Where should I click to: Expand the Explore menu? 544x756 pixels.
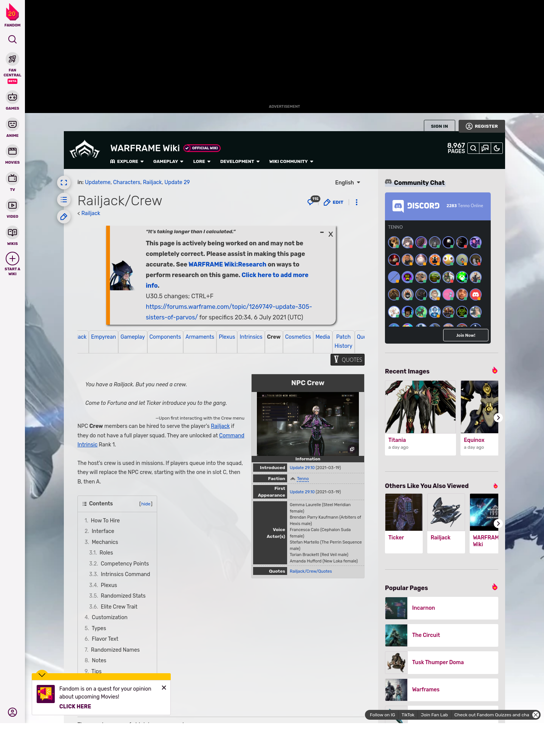click(x=127, y=161)
